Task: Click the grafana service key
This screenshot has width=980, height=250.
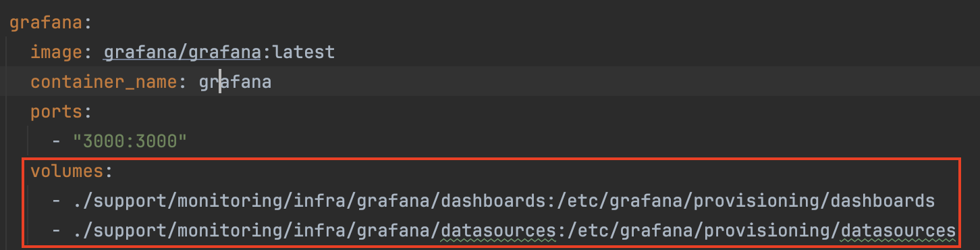Action: 45,22
